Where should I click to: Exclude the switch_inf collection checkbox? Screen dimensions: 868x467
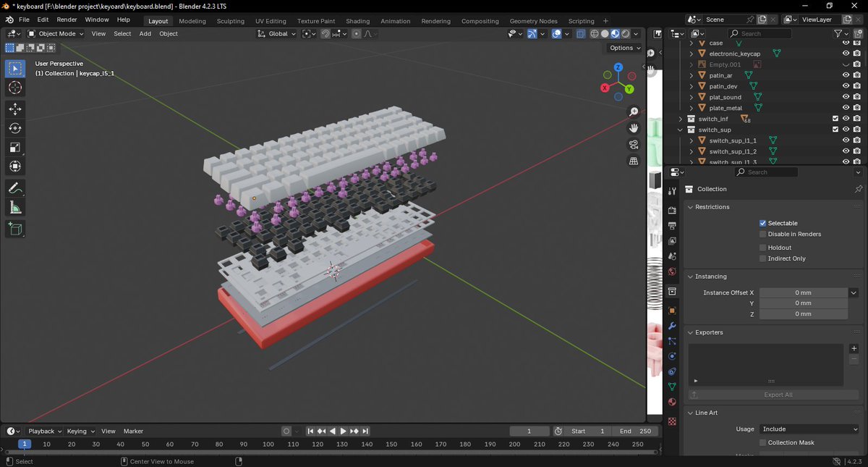835,119
